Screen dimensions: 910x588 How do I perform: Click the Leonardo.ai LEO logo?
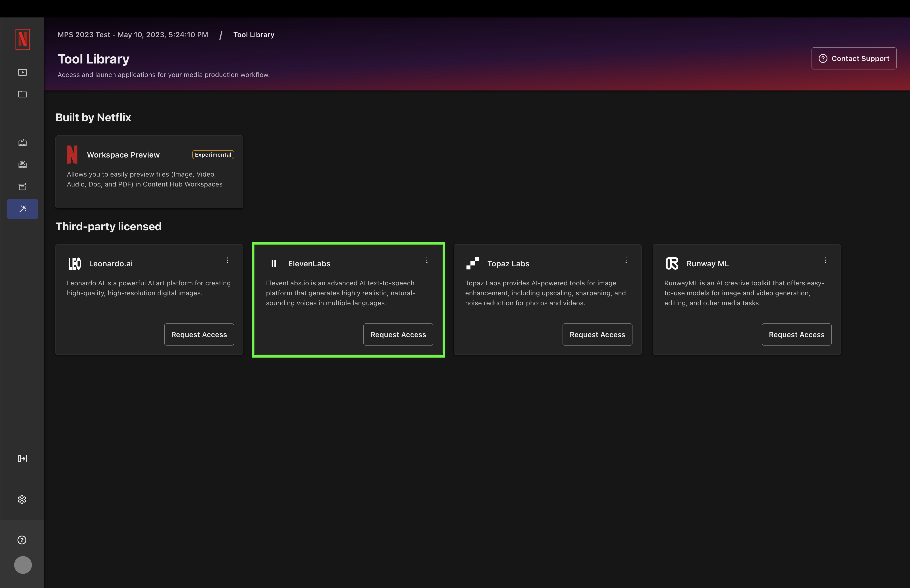point(74,263)
